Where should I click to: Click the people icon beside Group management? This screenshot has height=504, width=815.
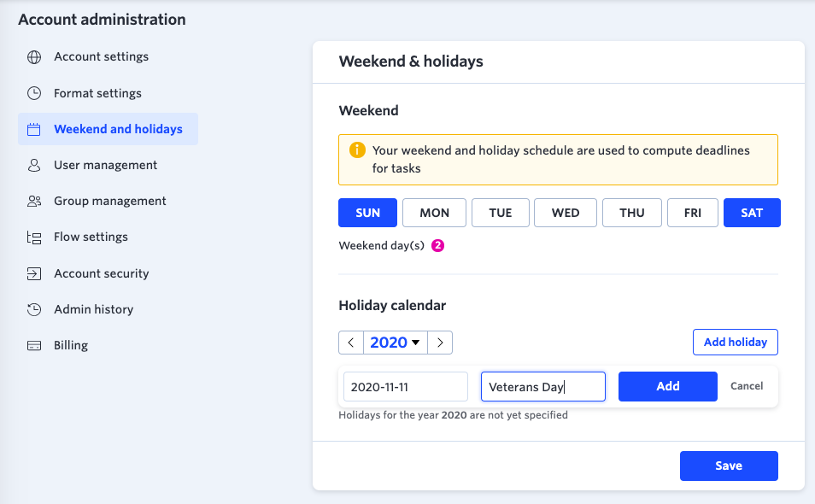34,201
